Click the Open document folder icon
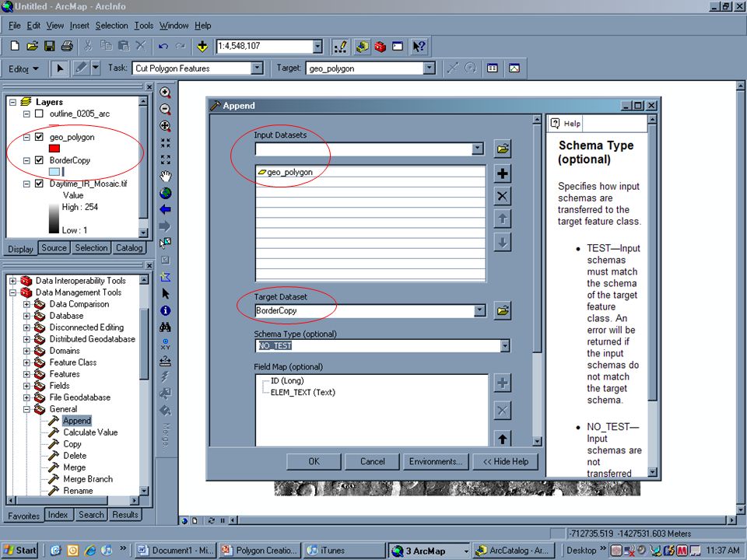The image size is (747, 560). point(32,46)
